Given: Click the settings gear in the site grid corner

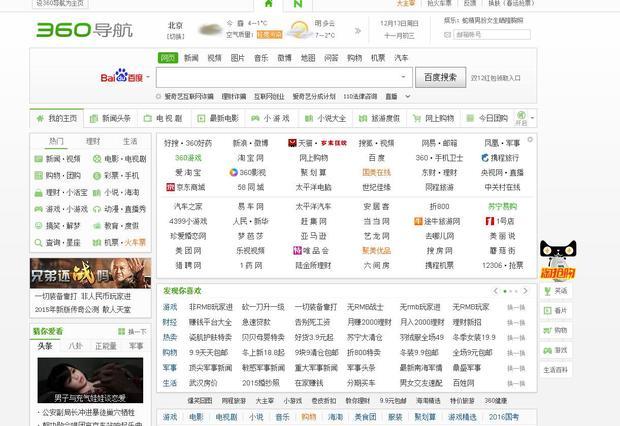Looking at the screenshot, I should (x=530, y=139).
